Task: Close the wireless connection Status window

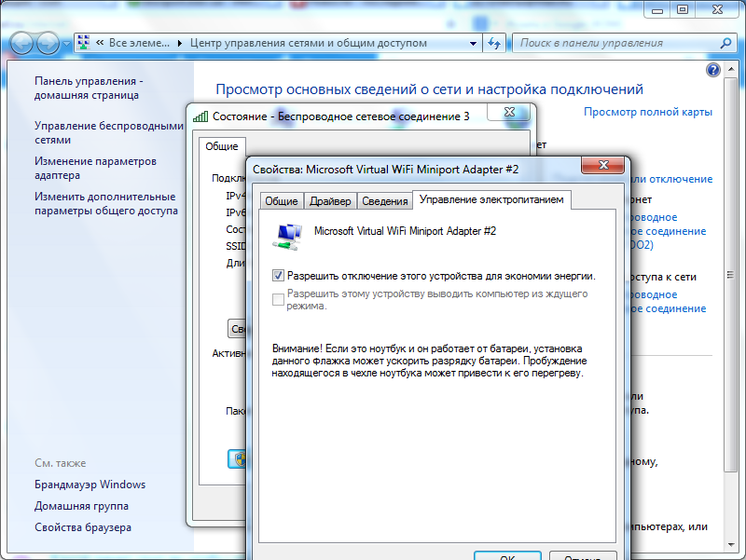Action: (509, 112)
